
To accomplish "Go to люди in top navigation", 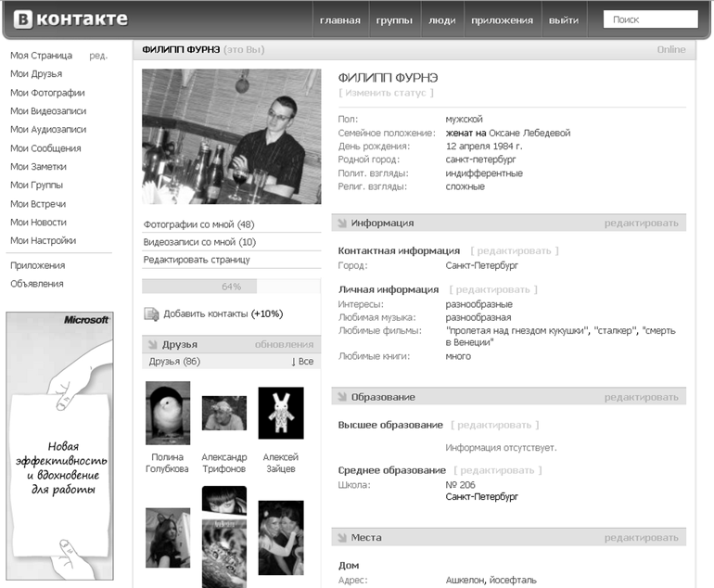I will 442,20.
